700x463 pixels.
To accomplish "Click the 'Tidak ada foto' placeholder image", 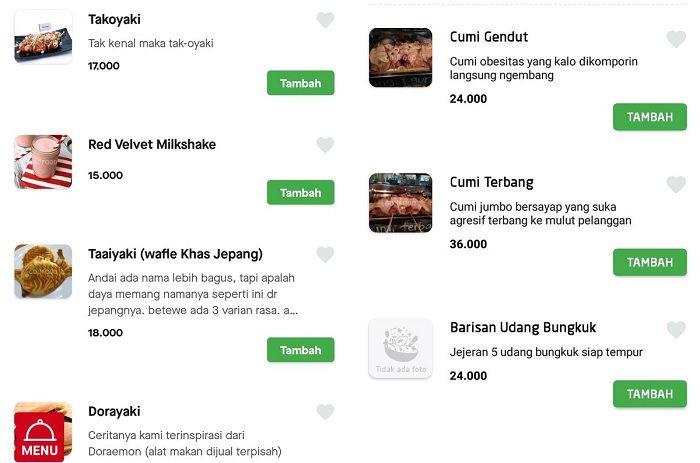I will click(x=400, y=348).
